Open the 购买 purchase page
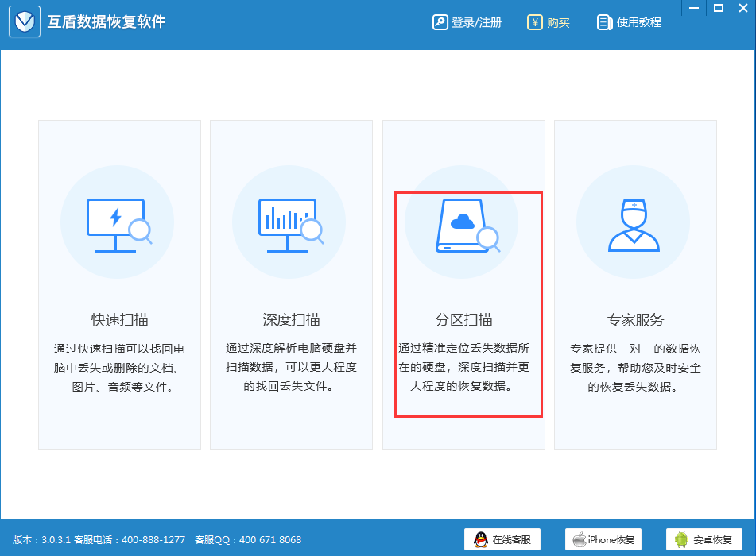The image size is (756, 556). point(556,22)
